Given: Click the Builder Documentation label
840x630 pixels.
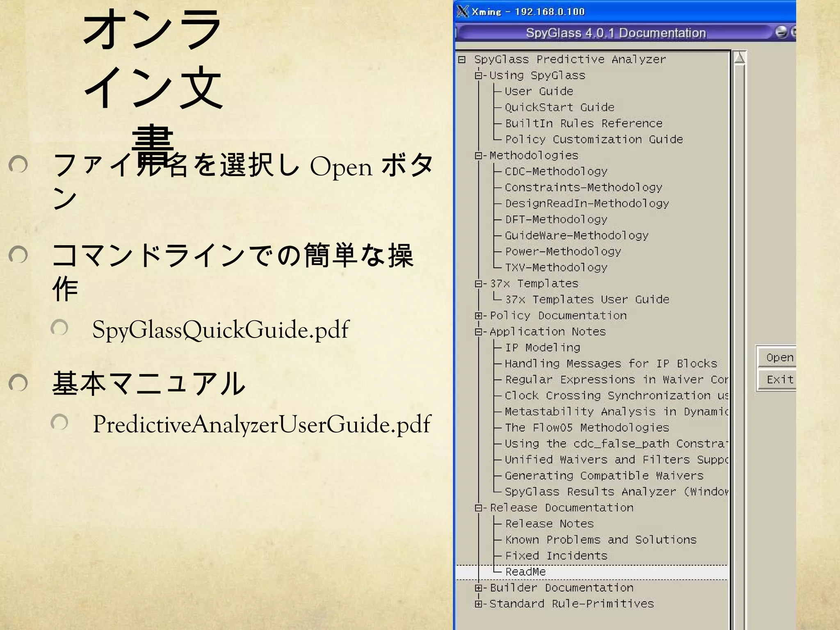Looking at the screenshot, I should click(562, 588).
